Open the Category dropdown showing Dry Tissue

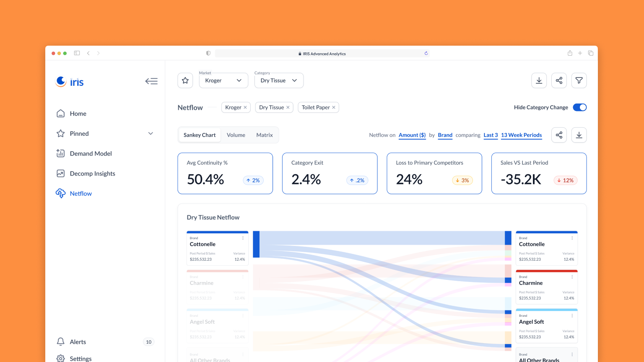point(278,80)
